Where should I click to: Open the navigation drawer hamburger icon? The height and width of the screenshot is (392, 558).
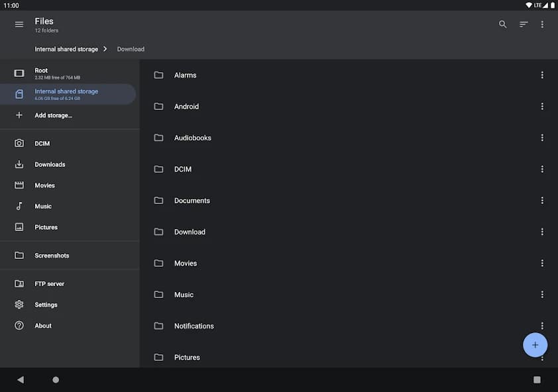coord(19,24)
